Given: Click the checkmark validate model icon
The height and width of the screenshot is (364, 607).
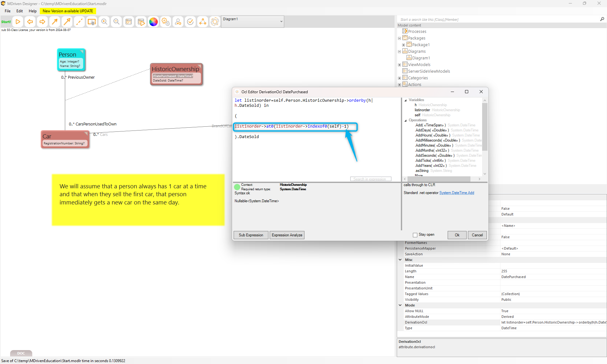Looking at the screenshot, I should coord(190,22).
